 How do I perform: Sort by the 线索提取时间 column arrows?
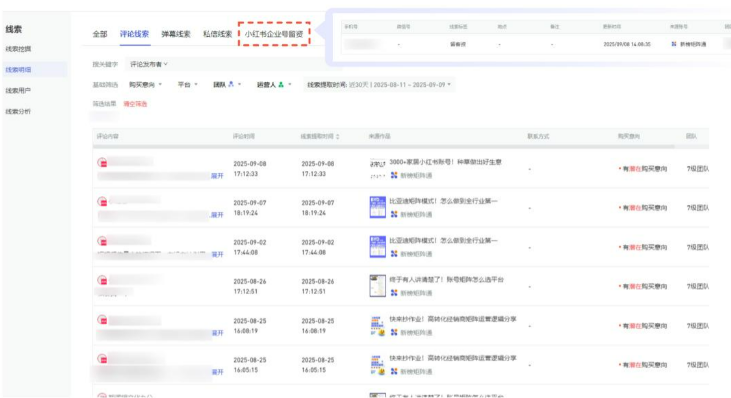[x=338, y=137]
